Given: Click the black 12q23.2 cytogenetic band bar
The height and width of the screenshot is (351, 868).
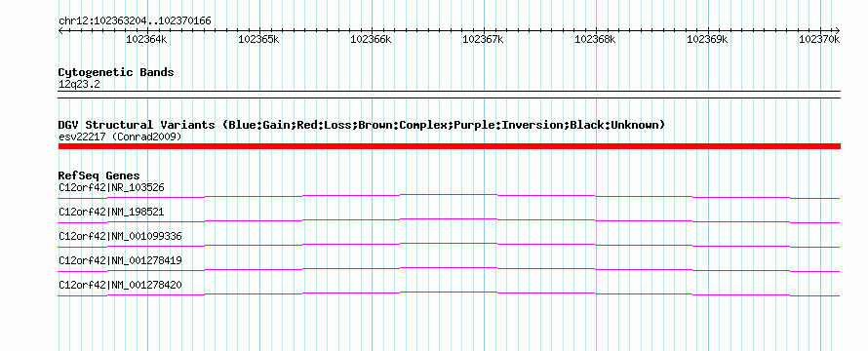Looking at the screenshot, I should [449, 95].
